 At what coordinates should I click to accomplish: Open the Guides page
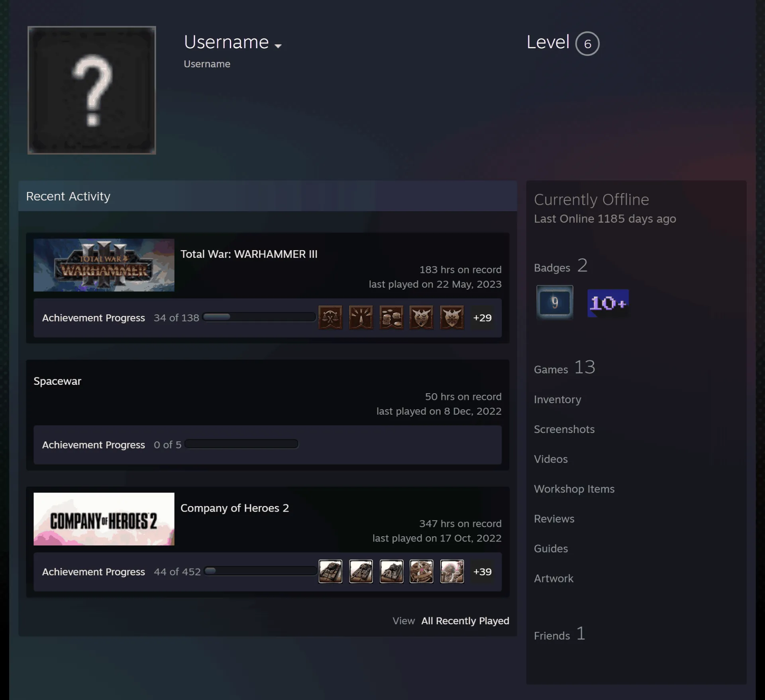(x=551, y=549)
